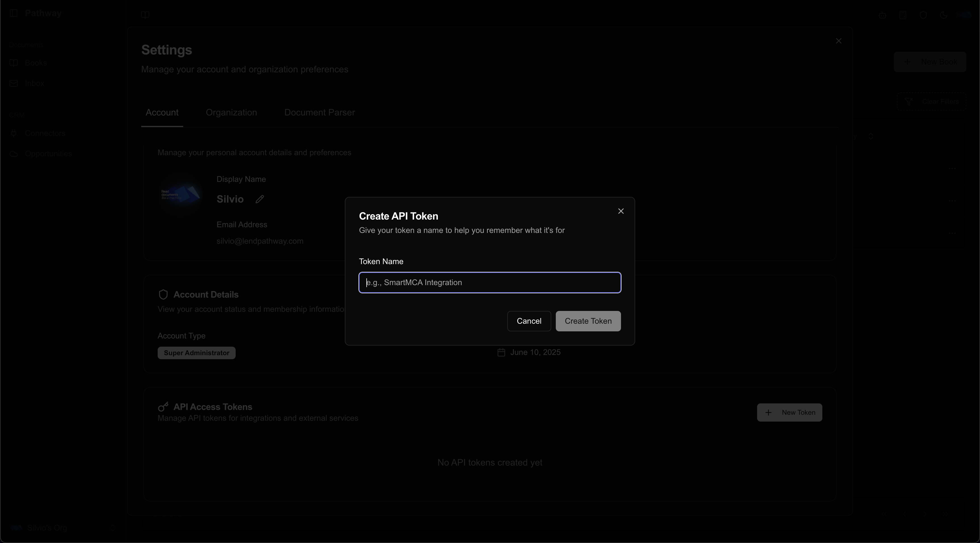The width and height of the screenshot is (980, 543).
Task: Edit display name using the pencil icon
Action: click(x=260, y=199)
